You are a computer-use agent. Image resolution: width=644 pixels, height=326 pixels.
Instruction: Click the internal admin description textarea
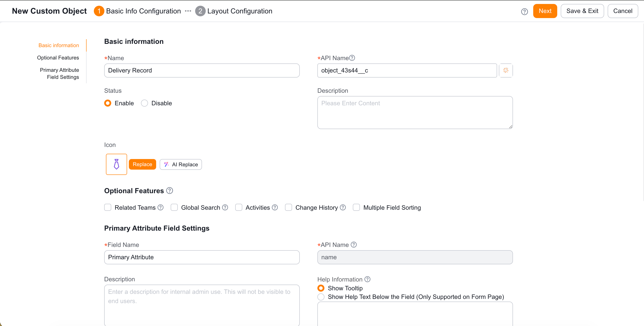point(202,305)
